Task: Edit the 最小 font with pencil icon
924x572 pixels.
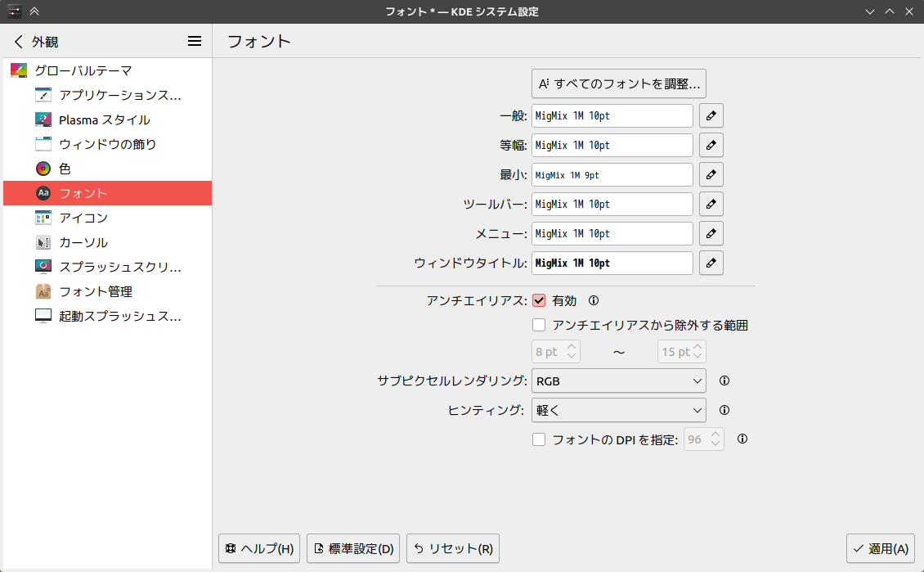Action: click(x=711, y=174)
